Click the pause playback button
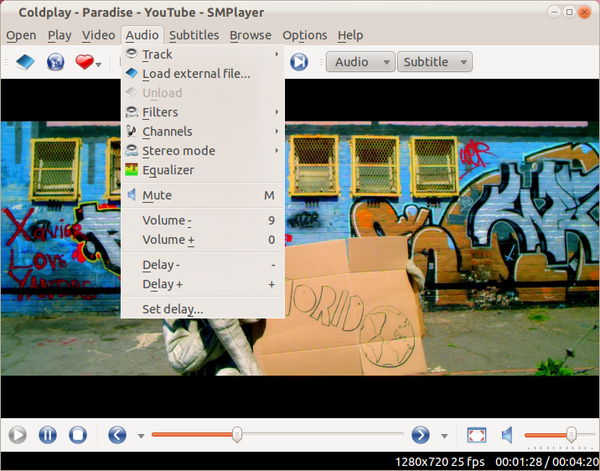 point(48,435)
